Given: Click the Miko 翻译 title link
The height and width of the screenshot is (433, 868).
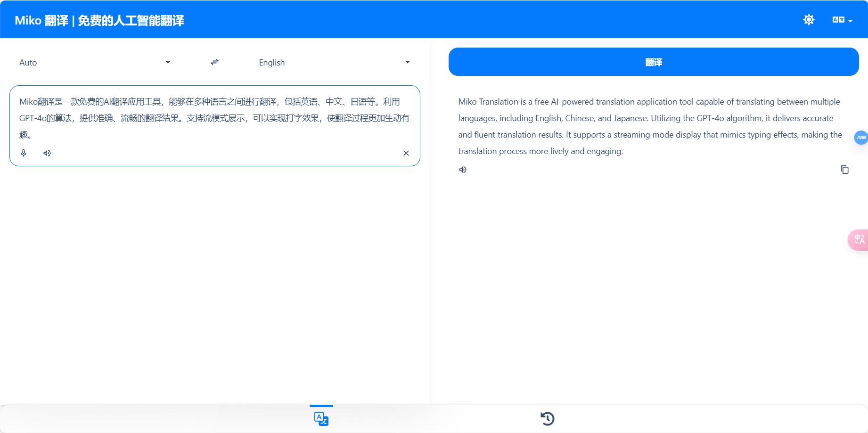Looking at the screenshot, I should tap(99, 20).
